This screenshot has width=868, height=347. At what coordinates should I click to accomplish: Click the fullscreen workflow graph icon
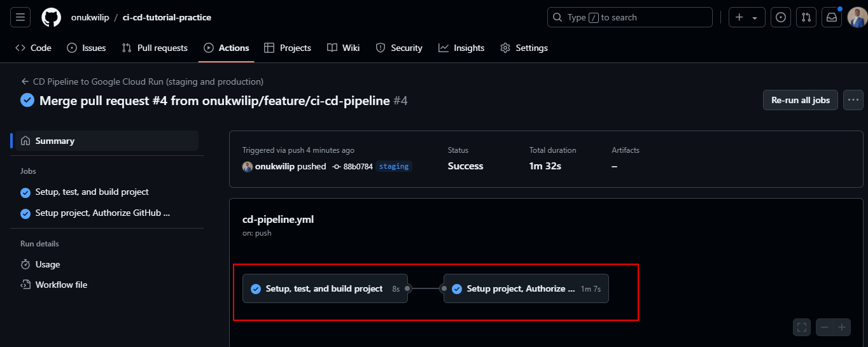pyautogui.click(x=802, y=327)
